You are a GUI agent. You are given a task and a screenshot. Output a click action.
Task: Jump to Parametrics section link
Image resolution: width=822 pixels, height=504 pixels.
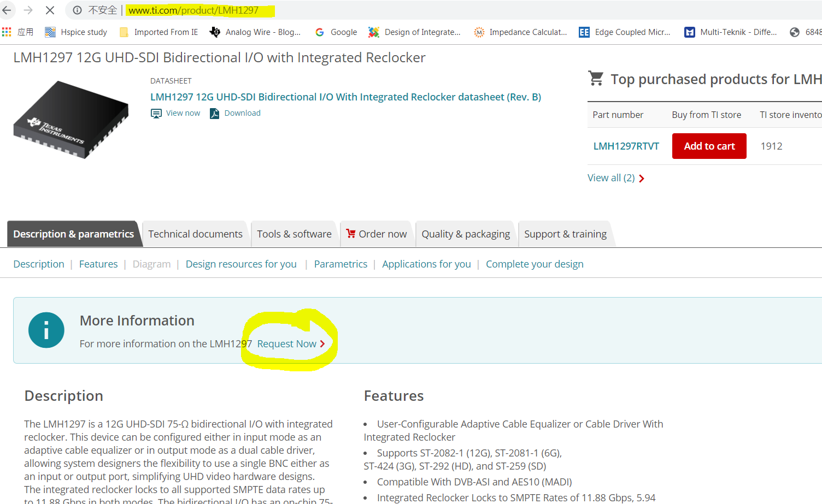point(340,264)
